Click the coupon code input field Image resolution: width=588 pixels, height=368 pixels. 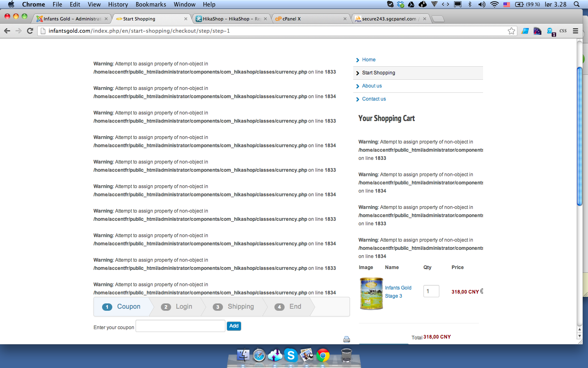click(180, 326)
